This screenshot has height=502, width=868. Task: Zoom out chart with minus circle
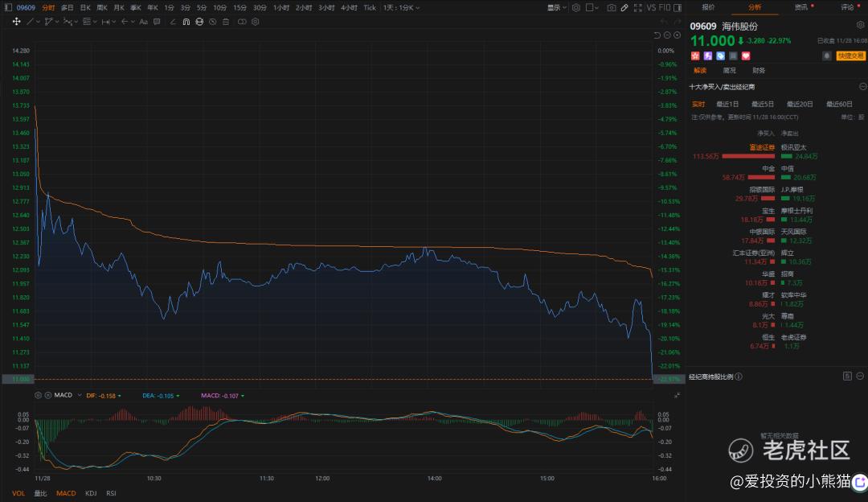pos(667,35)
